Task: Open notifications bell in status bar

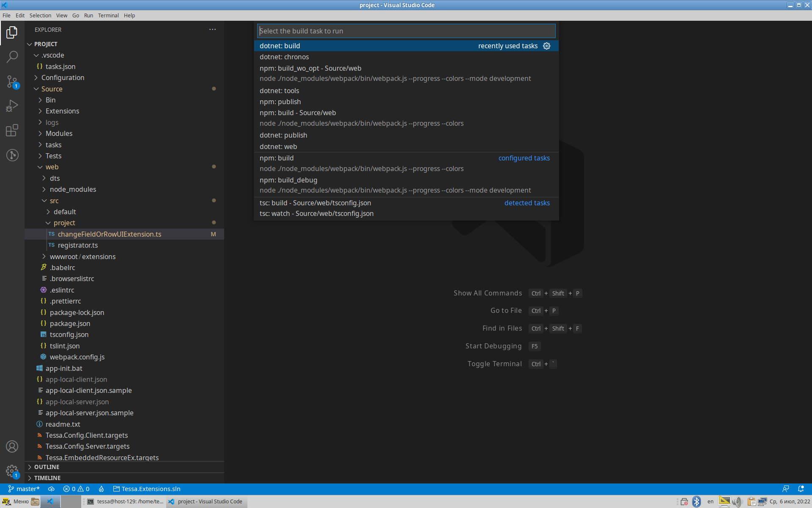Action: coord(801,489)
